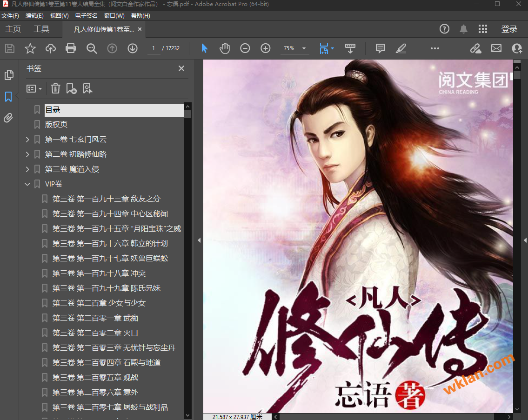
Task: Select the highlight pen tool
Action: click(401, 48)
